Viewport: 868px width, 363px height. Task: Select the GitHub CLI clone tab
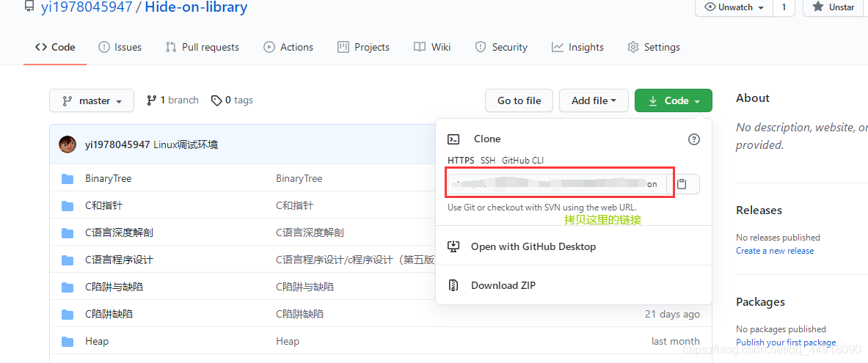point(522,161)
